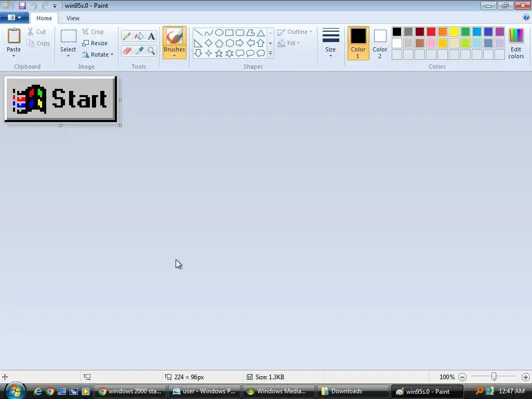Choose the Oval shape

click(x=219, y=33)
